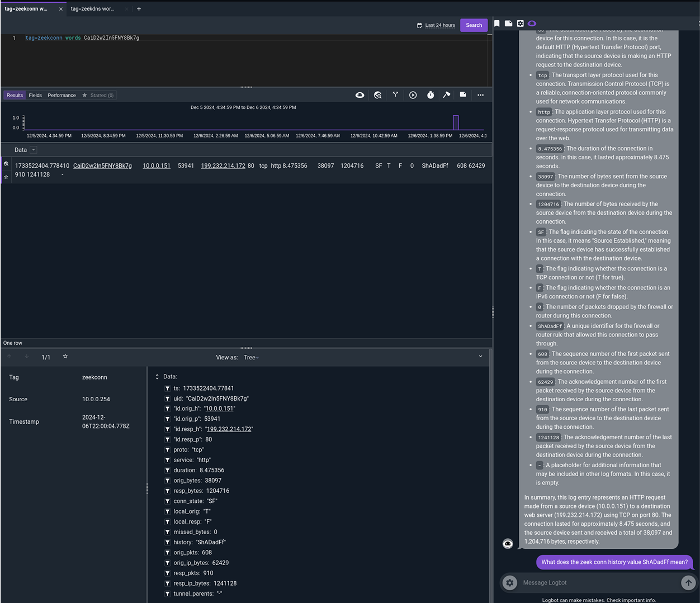Viewport: 700px width, 603px height.
Task: Focus the Message Logbot input field
Action: [600, 583]
